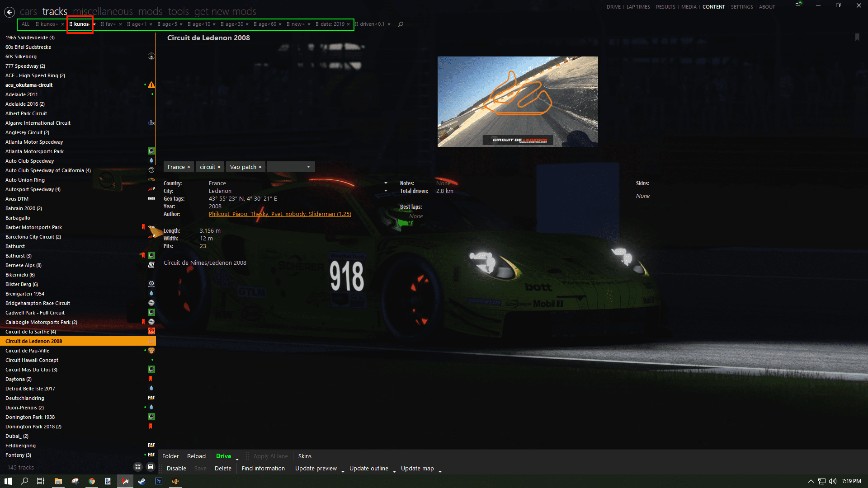Open the Drive button dropdown arrow
The height and width of the screenshot is (488, 868).
tap(237, 459)
